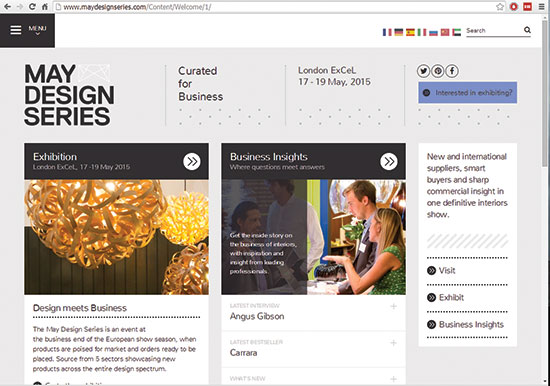This screenshot has width=550, height=386.
Task: Click the Exhibition lamp image
Action: click(116, 237)
